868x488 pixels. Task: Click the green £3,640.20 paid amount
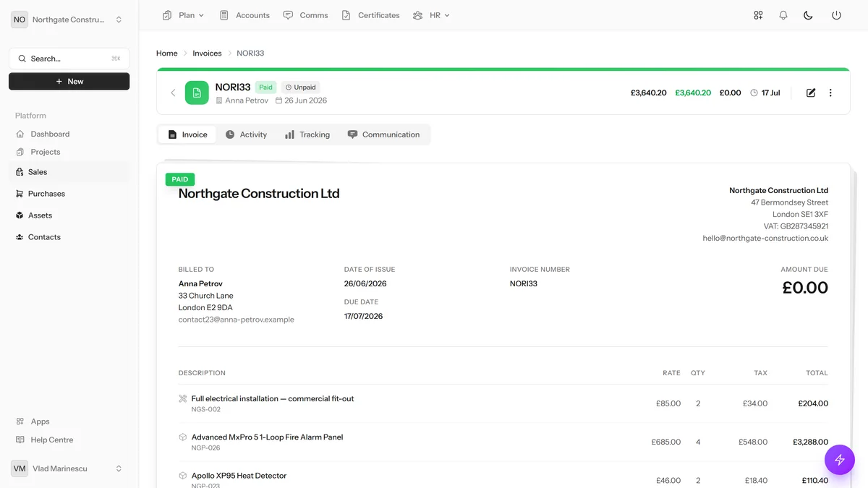(693, 93)
